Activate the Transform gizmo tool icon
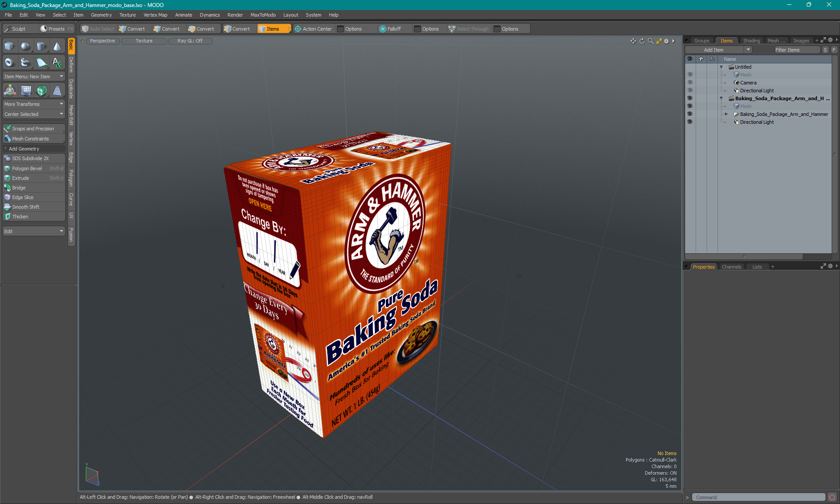The height and width of the screenshot is (504, 840). point(10,91)
